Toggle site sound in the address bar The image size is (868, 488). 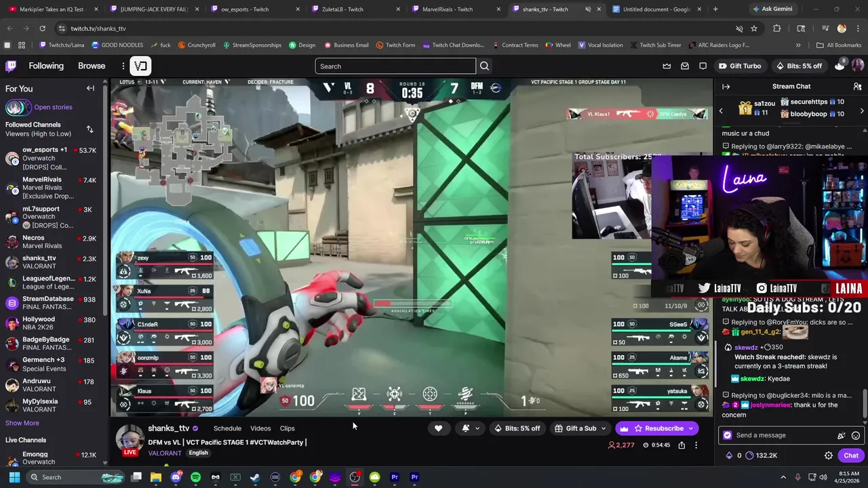point(739,28)
